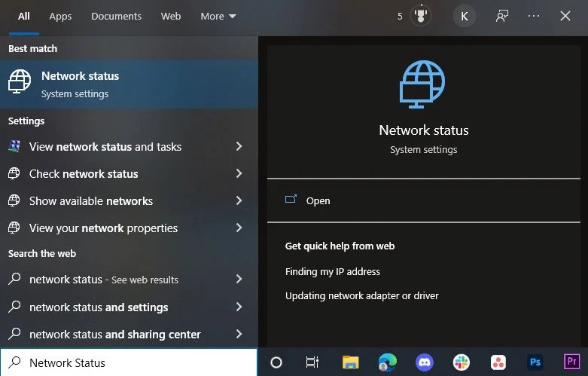Click the Network status globe icon in best match

20,81
